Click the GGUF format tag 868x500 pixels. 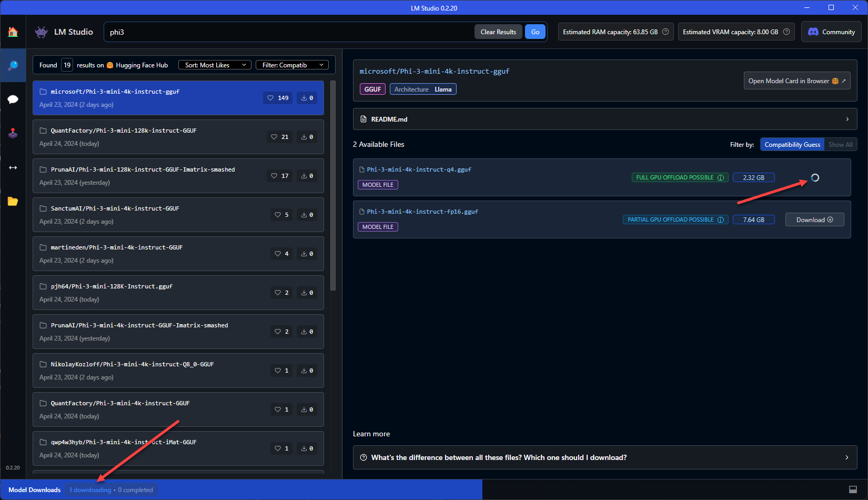coord(372,89)
